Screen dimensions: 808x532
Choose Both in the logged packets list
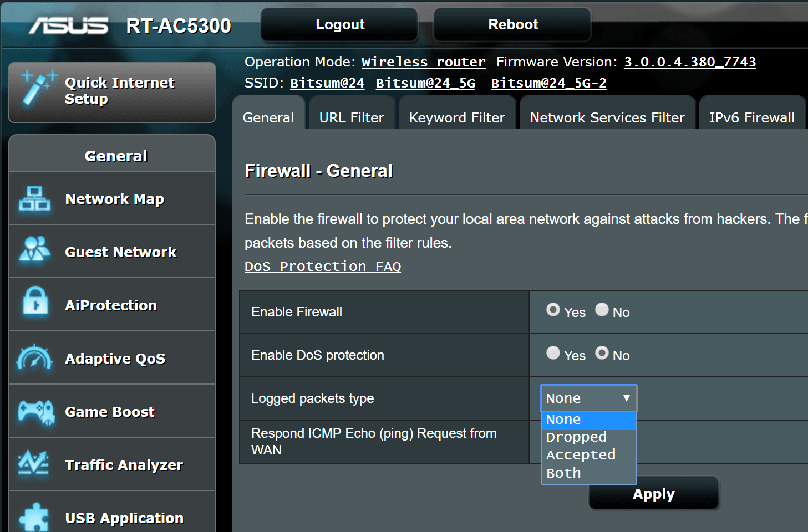[589, 473]
